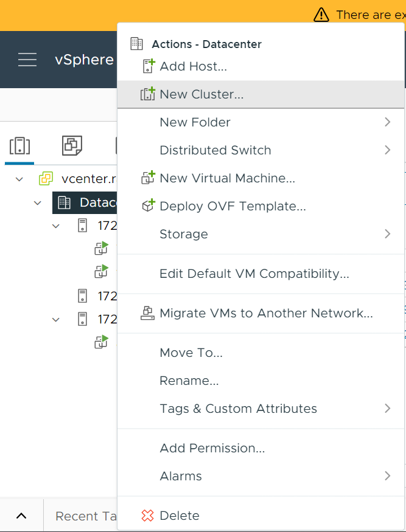Select the vcenter tree item label
The image size is (406, 532).
click(x=89, y=179)
